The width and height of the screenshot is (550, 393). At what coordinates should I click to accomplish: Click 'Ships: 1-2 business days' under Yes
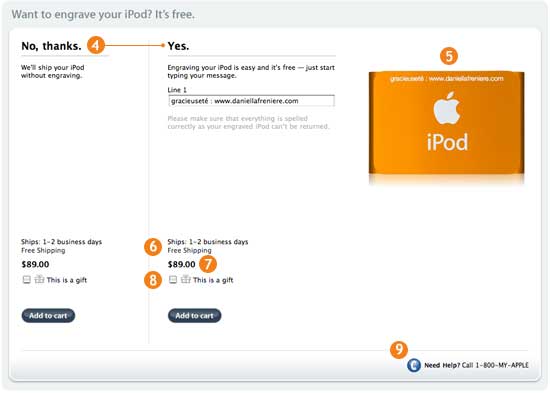tap(208, 242)
